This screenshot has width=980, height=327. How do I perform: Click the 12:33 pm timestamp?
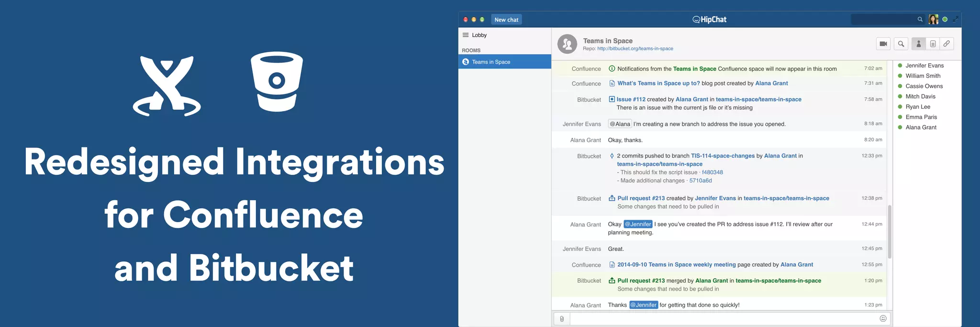[872, 156]
